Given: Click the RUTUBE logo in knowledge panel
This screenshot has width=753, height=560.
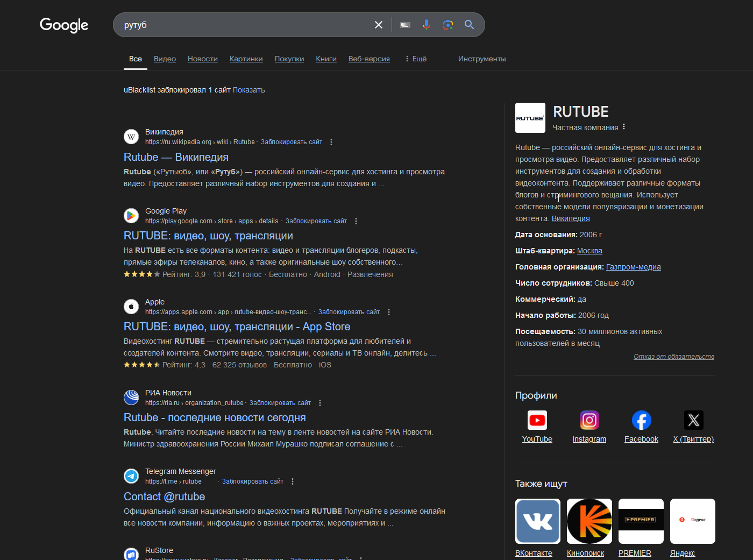Looking at the screenshot, I should (530, 118).
